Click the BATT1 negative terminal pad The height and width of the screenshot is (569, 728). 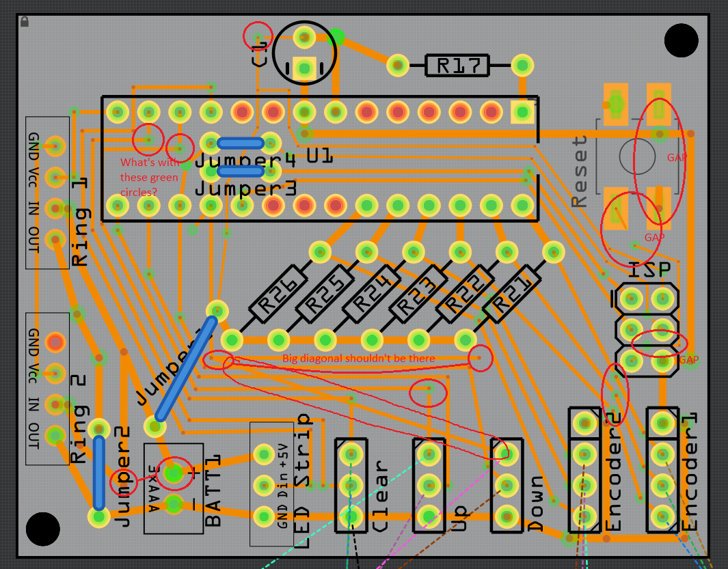(x=174, y=505)
